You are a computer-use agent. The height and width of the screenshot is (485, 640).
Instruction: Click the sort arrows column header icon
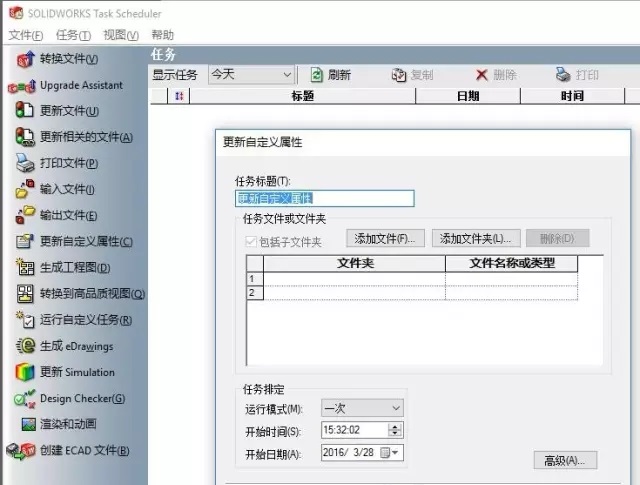pos(179,96)
